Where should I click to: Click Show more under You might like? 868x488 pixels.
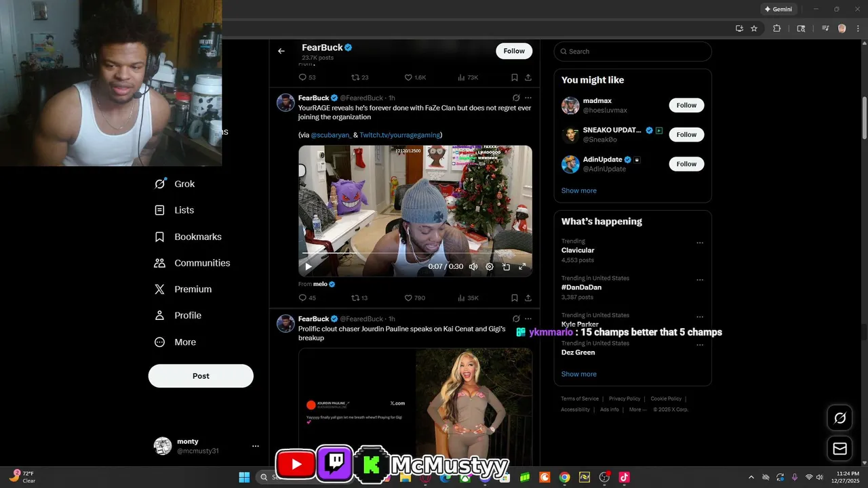pyautogui.click(x=579, y=190)
